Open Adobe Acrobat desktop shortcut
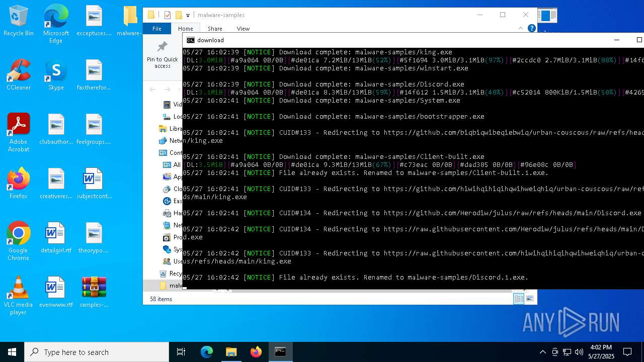This screenshot has height=362, width=644. 19,133
